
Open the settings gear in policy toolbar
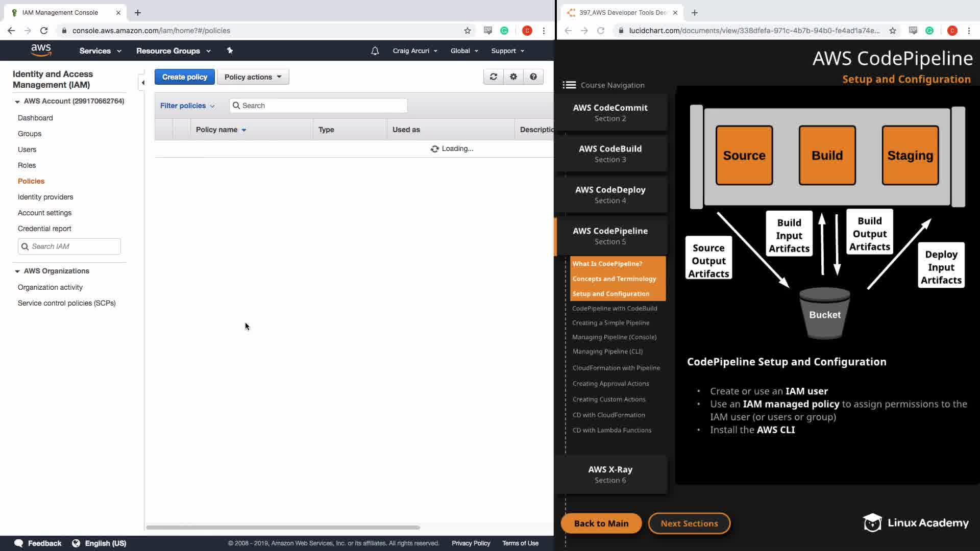[513, 77]
